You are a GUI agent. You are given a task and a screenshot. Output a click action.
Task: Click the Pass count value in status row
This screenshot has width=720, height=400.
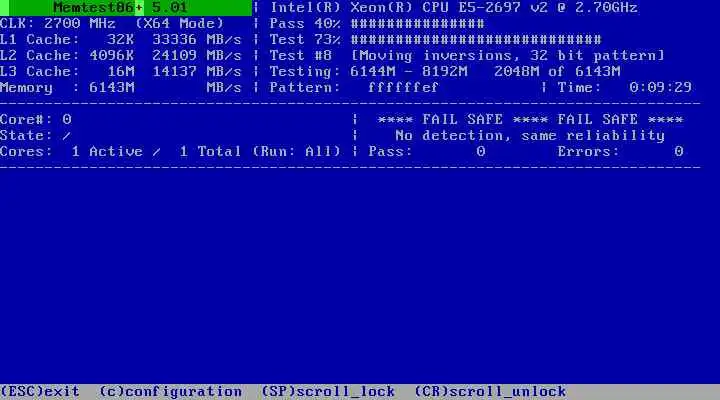(481, 152)
